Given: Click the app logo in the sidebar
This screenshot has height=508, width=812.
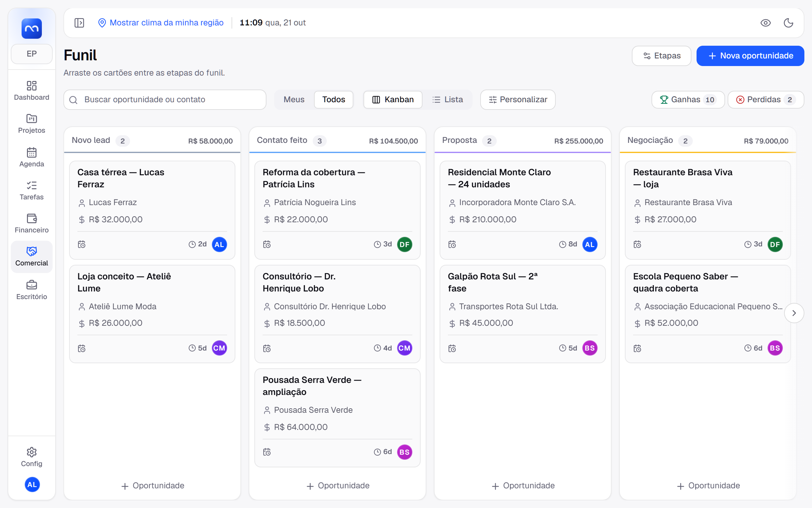Looking at the screenshot, I should [x=31, y=29].
